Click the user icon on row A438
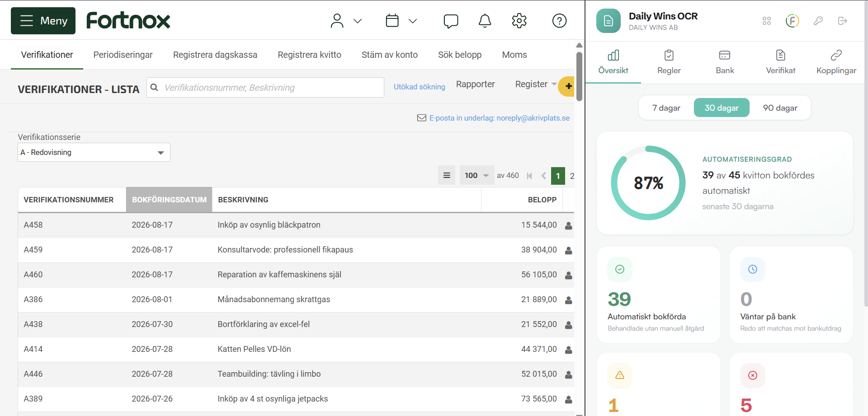Viewport: 868px width, 416px height. pyautogui.click(x=569, y=325)
